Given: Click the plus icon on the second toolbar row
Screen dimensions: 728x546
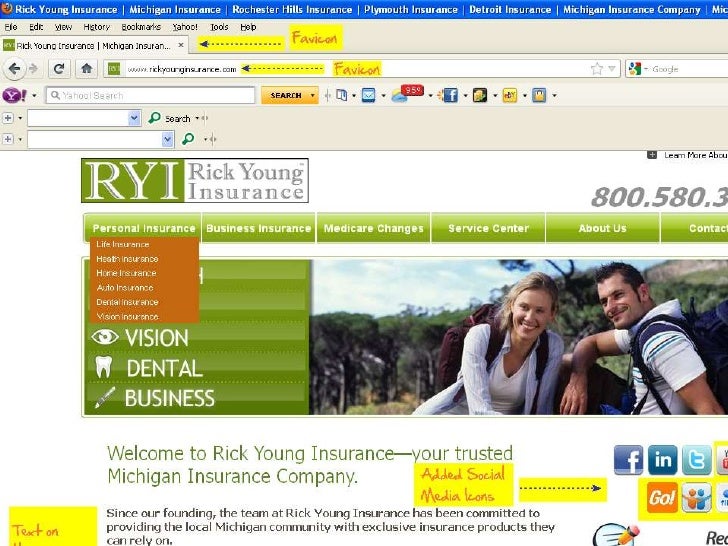Looking at the screenshot, I should click(8, 118).
